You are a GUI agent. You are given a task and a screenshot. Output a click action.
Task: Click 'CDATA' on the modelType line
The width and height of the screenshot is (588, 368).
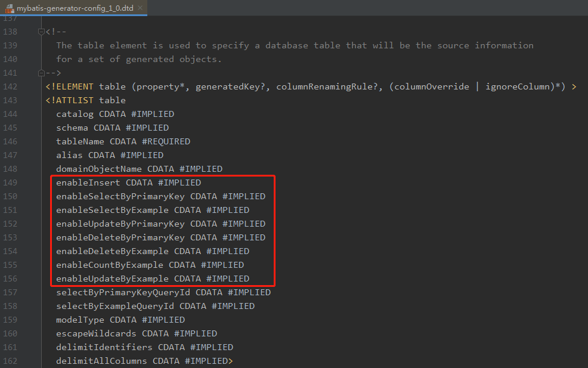[x=123, y=320]
